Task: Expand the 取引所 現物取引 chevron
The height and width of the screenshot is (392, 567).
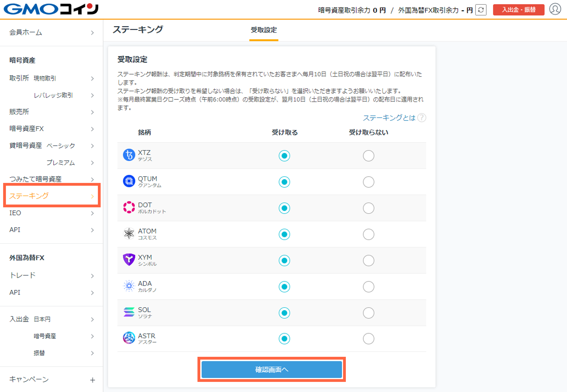Action: (92, 79)
